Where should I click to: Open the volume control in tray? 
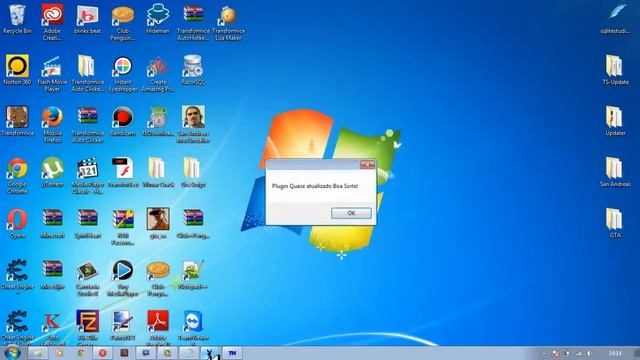pos(589,353)
